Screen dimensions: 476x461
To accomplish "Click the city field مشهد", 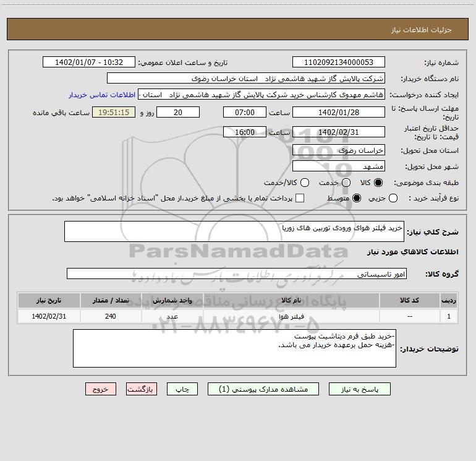I will click(339, 166).
